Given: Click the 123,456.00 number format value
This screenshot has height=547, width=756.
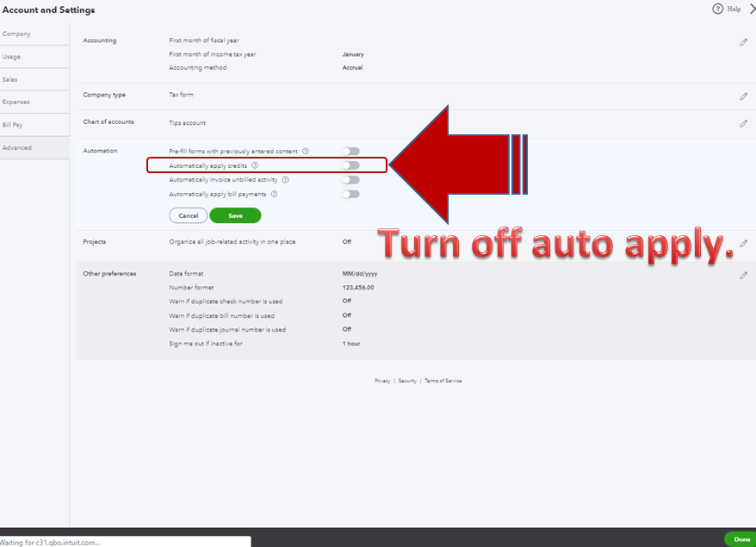Looking at the screenshot, I should [358, 288].
